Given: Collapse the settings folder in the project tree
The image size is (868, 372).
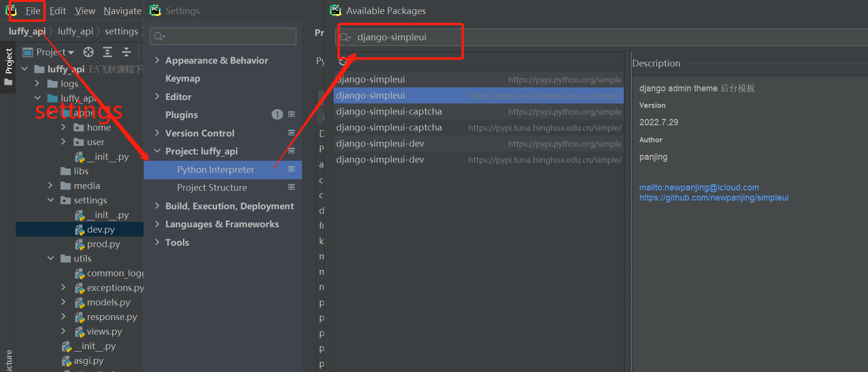Looking at the screenshot, I should tap(51, 200).
